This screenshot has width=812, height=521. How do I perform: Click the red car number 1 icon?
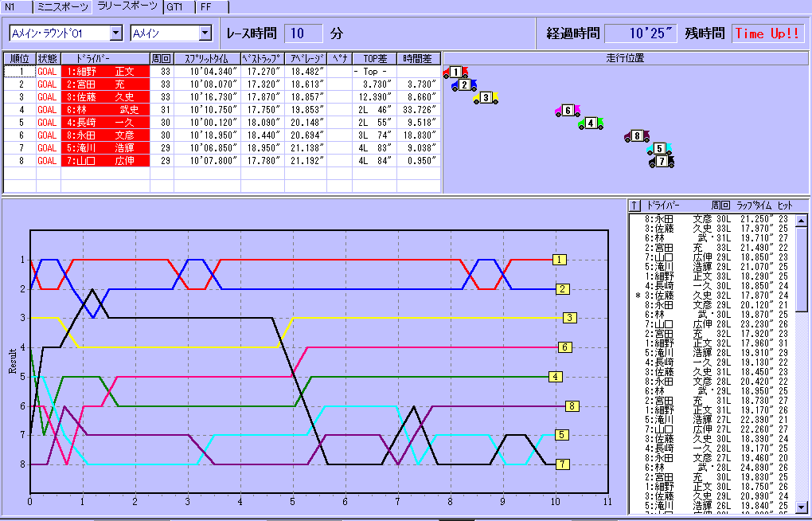click(x=455, y=72)
